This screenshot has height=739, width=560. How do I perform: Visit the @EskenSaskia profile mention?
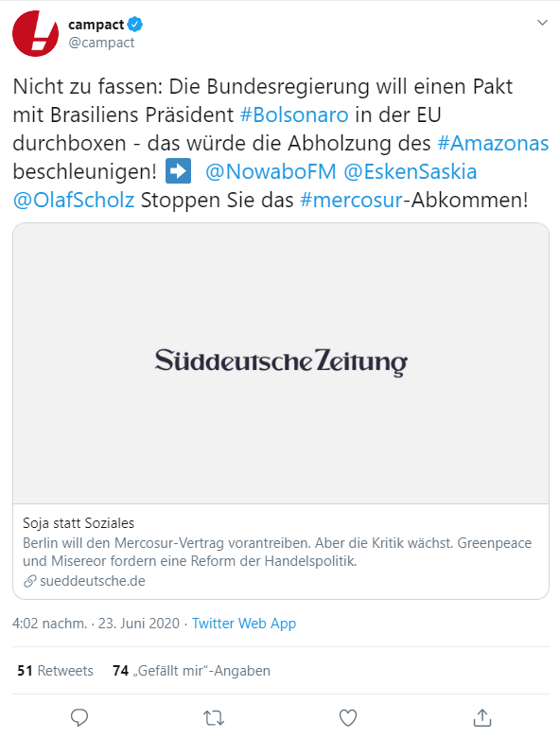[x=411, y=171]
